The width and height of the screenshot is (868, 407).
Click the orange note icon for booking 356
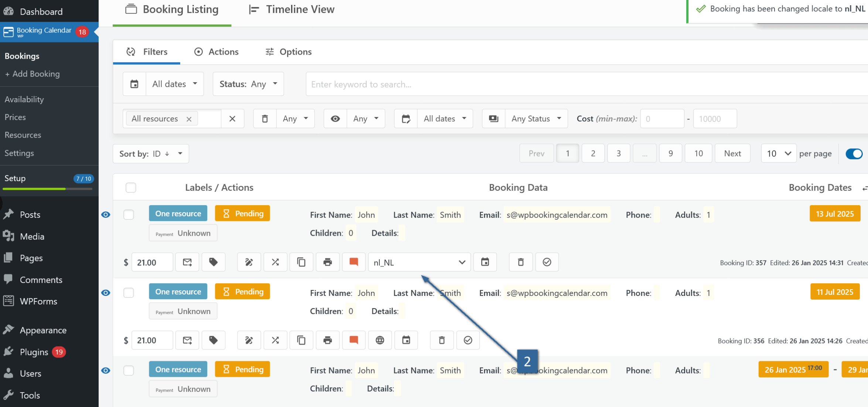353,340
